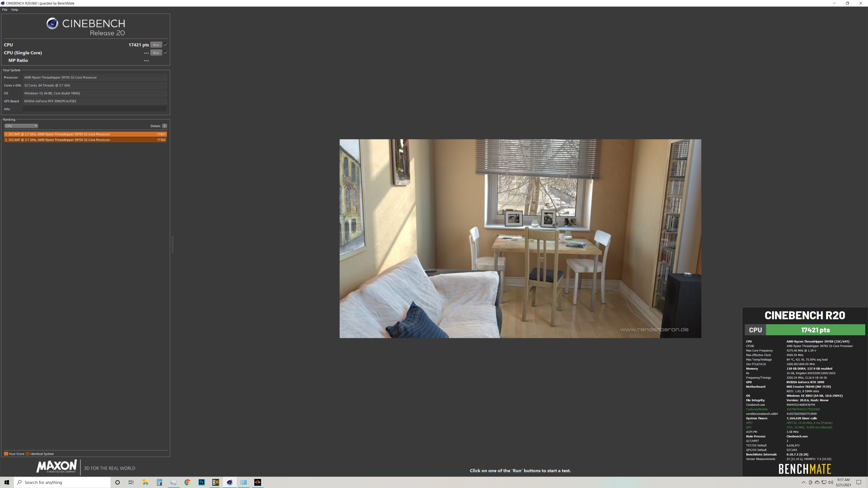Screen dimensions: 868x488
Task: Click the Cores x GHz field
Action: [x=95, y=85]
